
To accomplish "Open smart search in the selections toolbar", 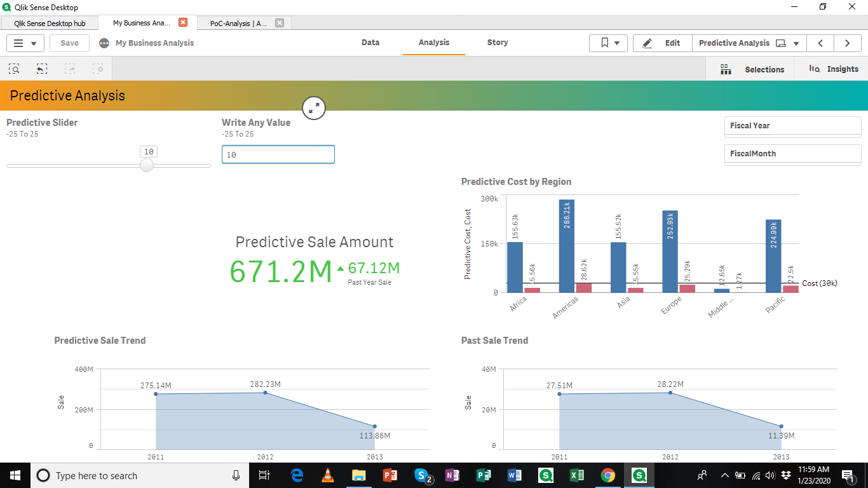I will click(13, 68).
